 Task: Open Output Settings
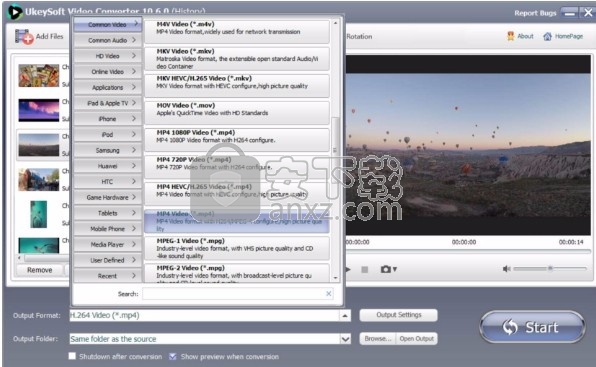pyautogui.click(x=398, y=315)
